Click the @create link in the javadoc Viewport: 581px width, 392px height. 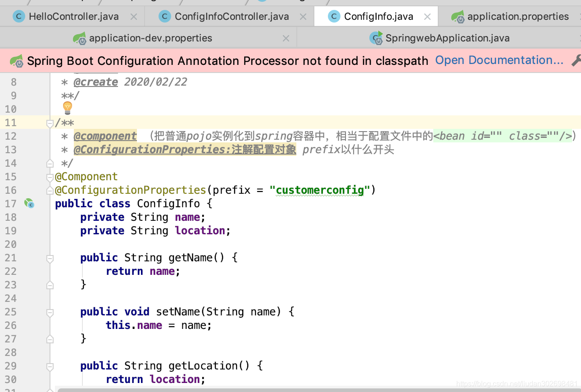[95, 82]
